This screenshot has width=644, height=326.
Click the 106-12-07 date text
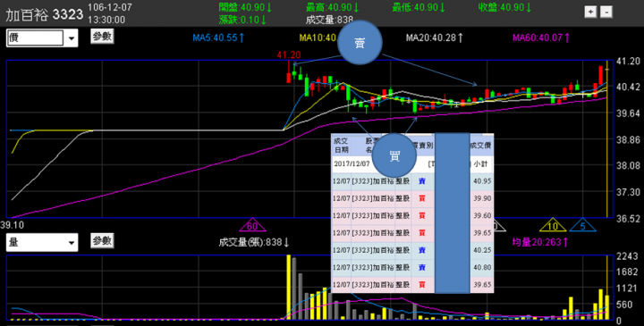point(110,8)
